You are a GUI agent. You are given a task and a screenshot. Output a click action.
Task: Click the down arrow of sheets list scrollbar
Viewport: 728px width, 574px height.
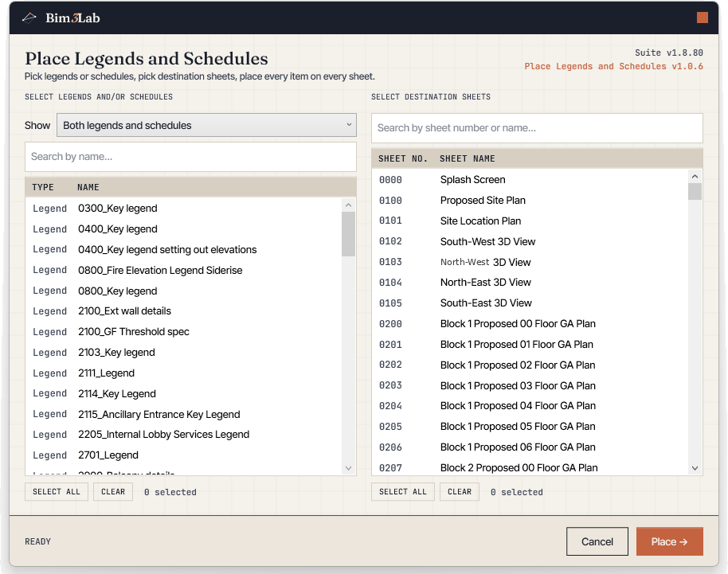click(695, 468)
